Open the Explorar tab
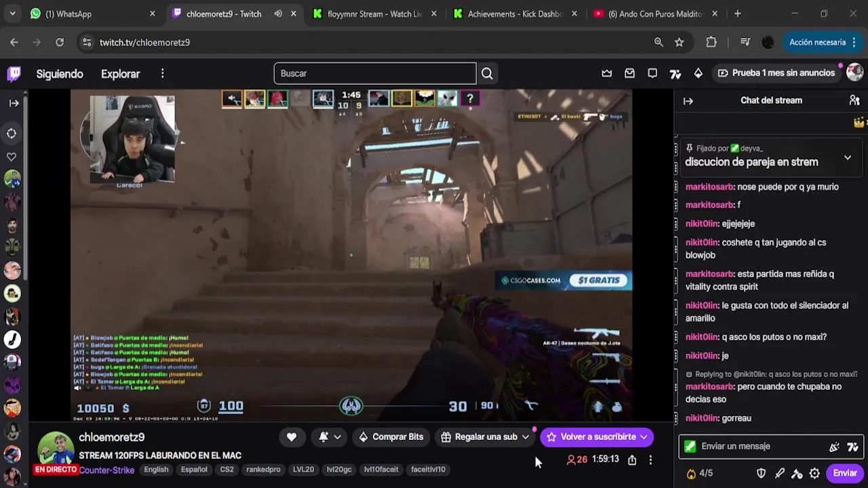 click(x=120, y=74)
